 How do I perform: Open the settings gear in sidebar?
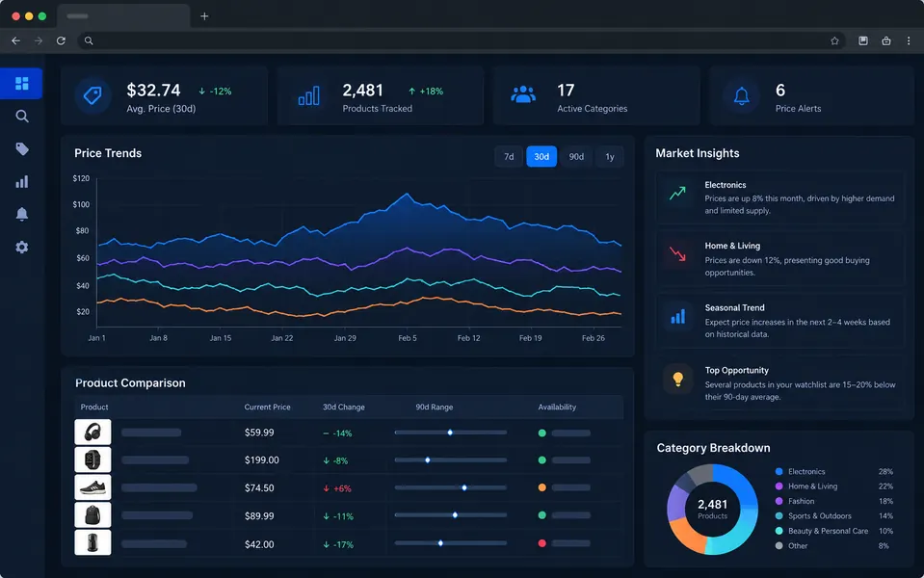coord(22,247)
